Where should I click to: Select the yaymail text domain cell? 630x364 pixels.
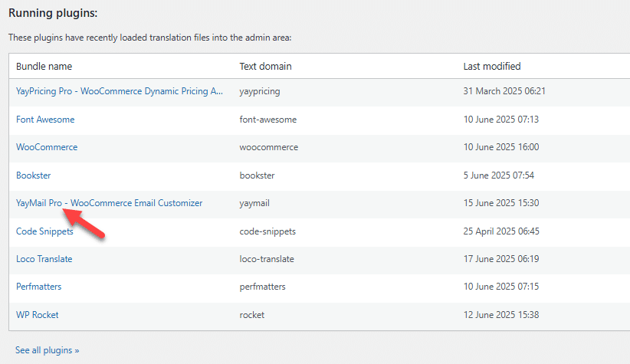pyautogui.click(x=254, y=203)
